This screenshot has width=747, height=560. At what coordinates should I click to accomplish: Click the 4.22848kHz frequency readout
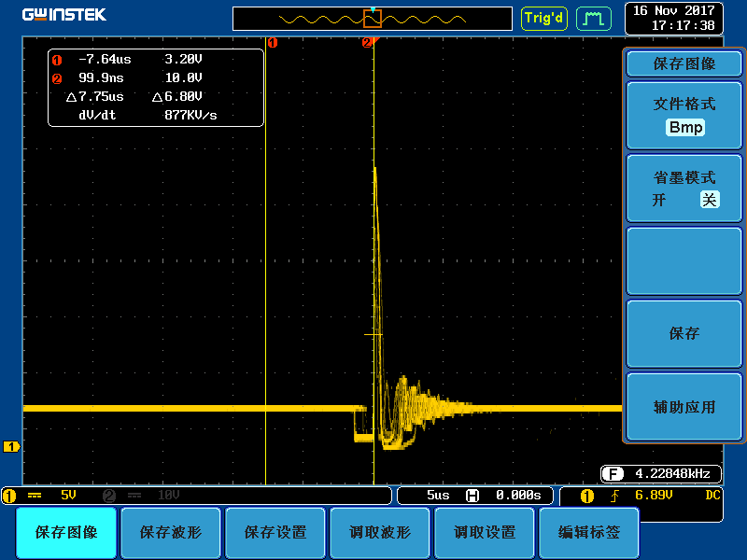[672, 474]
